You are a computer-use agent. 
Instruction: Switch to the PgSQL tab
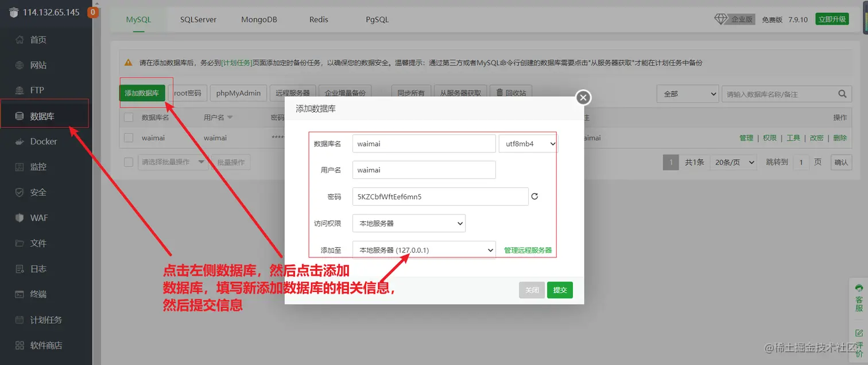point(377,19)
